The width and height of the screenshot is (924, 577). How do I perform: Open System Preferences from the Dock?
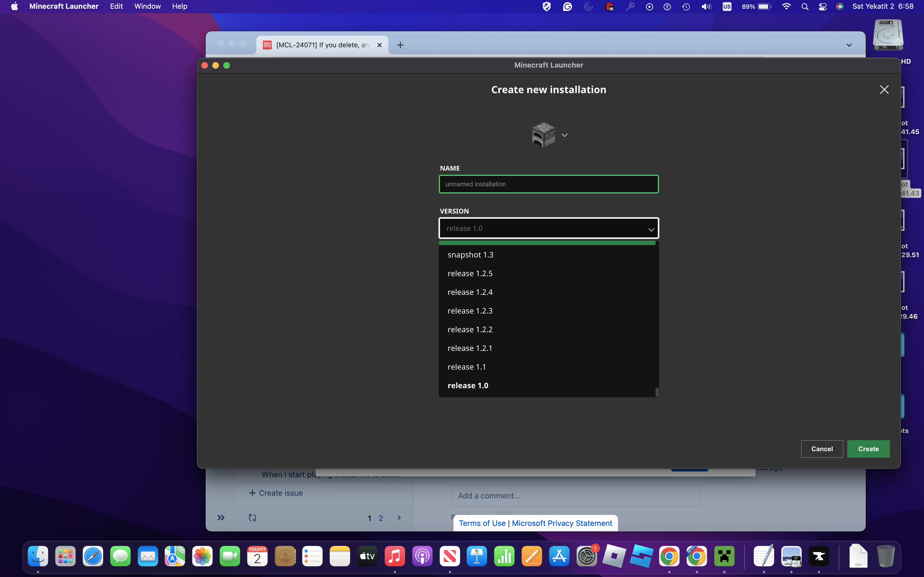point(587,556)
